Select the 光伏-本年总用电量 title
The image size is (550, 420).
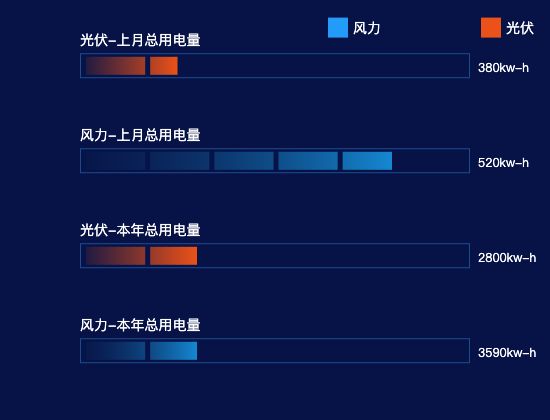point(140,230)
